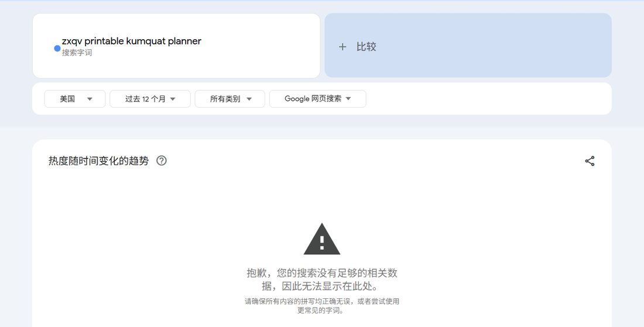Click the plus icon next to 比较
Image resolution: width=644 pixels, height=327 pixels.
pos(342,47)
